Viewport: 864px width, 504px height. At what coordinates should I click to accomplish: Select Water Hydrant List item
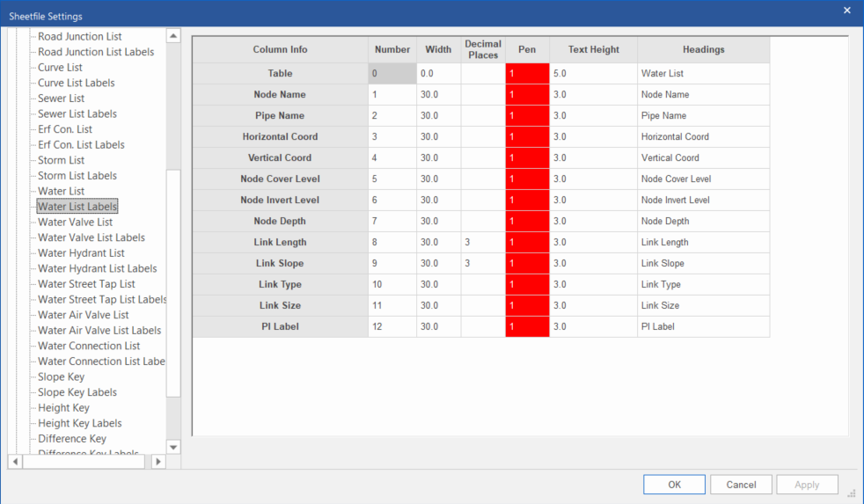[81, 253]
